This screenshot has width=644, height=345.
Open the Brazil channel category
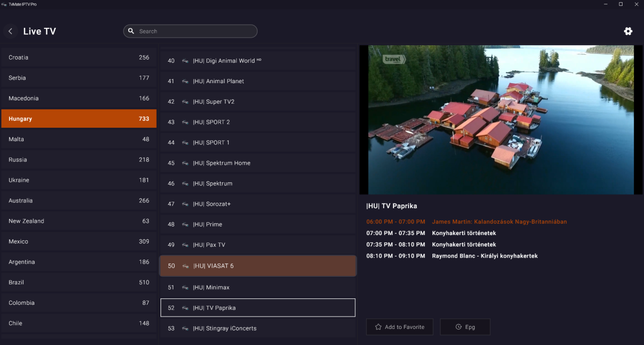tap(78, 282)
